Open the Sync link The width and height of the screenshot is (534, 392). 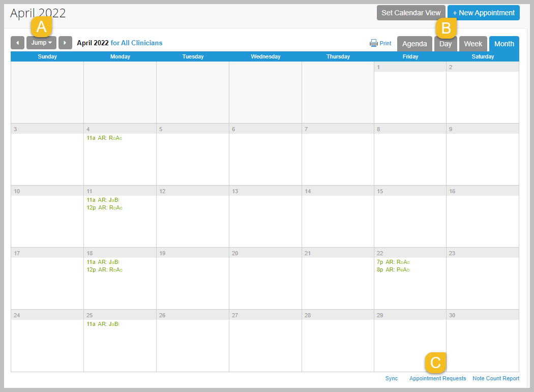pyautogui.click(x=391, y=378)
